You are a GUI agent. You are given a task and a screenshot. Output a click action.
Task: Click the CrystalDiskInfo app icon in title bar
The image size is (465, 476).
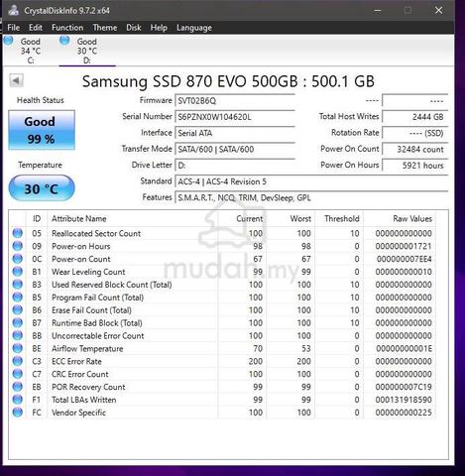click(13, 10)
